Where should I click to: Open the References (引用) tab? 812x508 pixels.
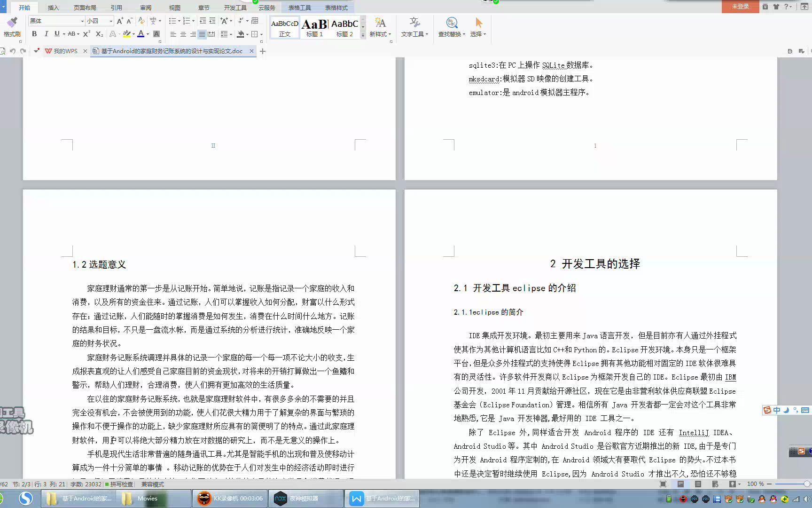point(117,8)
